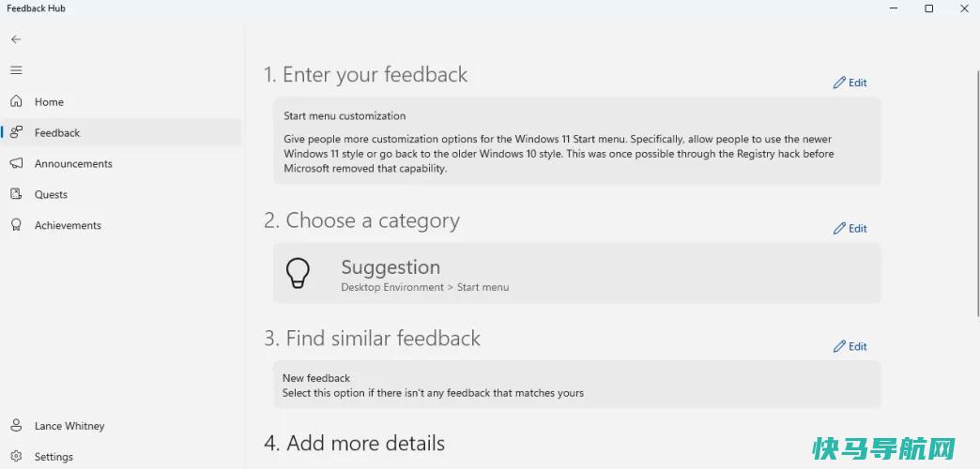Select the New feedback option box
The image size is (980, 469).
[x=577, y=385]
